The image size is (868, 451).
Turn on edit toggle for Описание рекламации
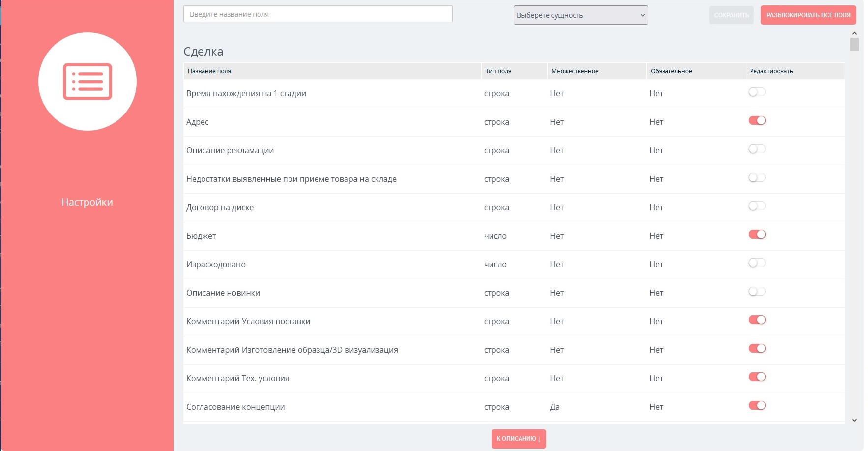click(756, 149)
